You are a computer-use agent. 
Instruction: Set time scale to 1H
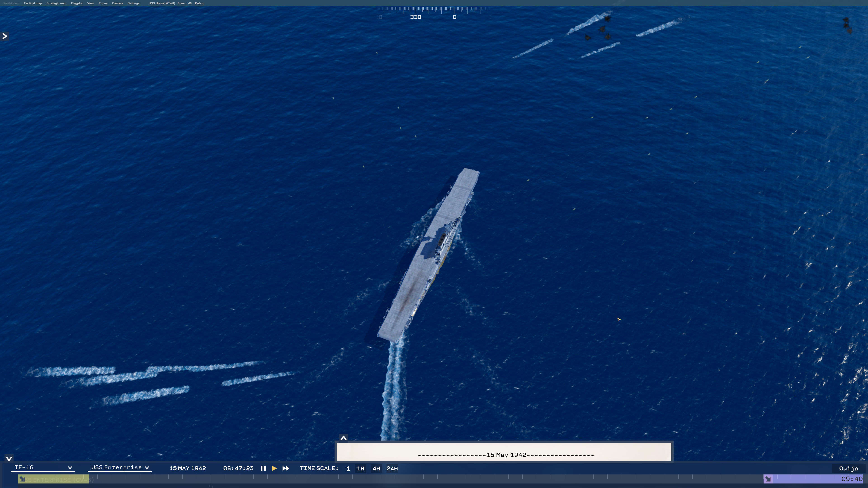361,469
